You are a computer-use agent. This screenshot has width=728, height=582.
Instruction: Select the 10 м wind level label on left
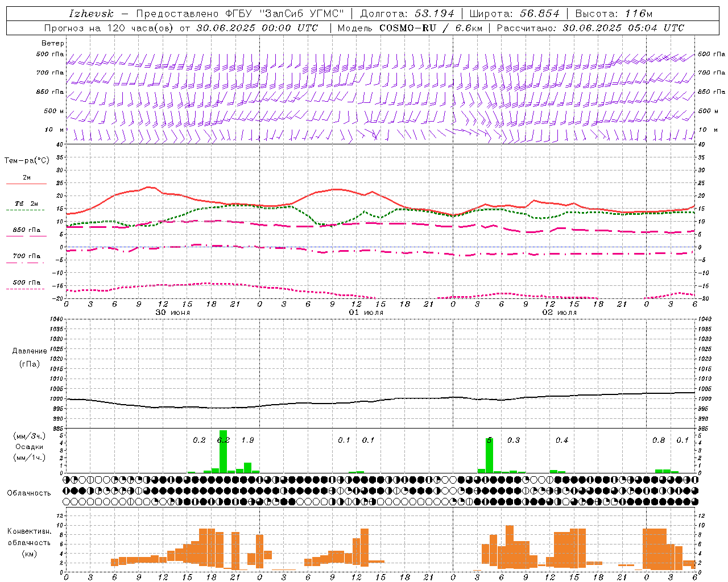tap(55, 130)
